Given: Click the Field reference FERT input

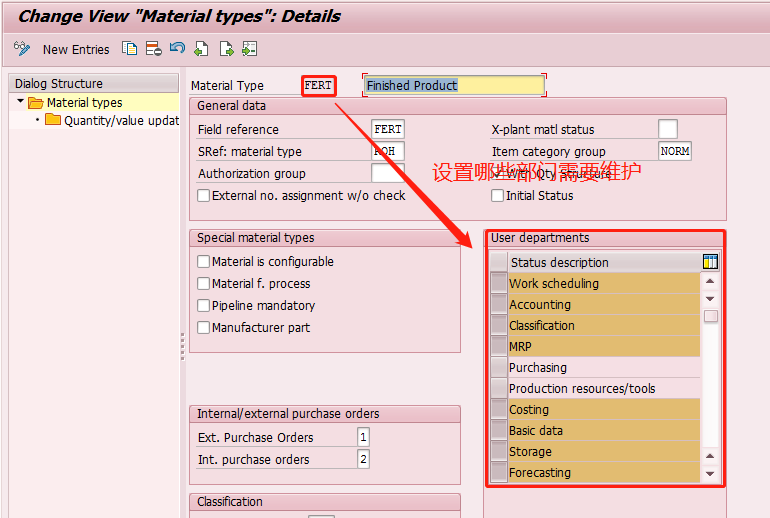Looking at the screenshot, I should coord(388,129).
